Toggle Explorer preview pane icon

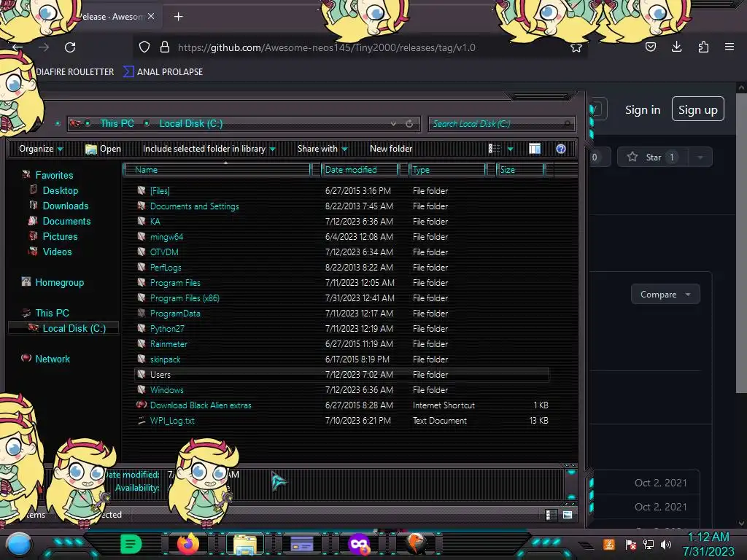[x=535, y=149]
